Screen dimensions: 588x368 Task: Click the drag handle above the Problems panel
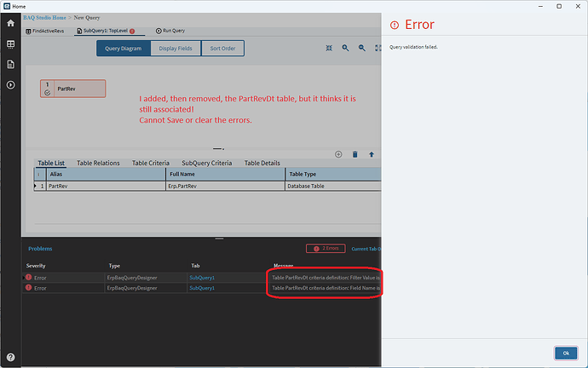pos(219,239)
